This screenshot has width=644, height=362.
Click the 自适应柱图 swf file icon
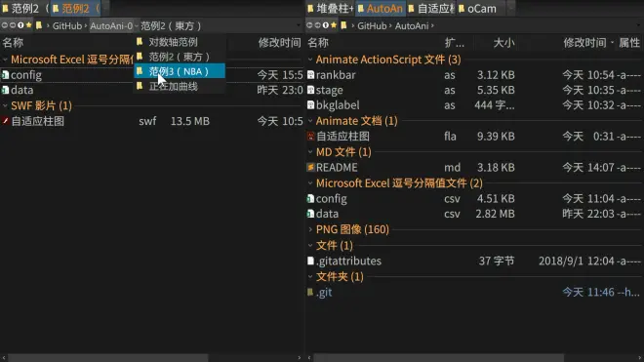point(5,121)
